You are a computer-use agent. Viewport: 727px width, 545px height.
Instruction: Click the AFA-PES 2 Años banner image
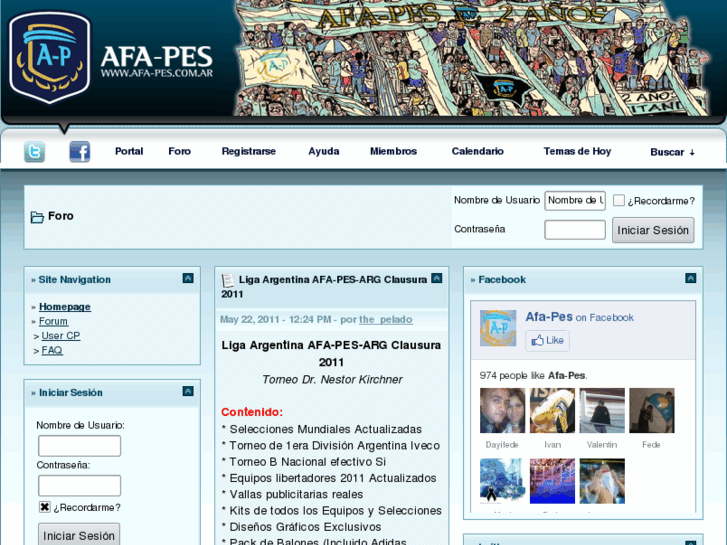pos(473,58)
